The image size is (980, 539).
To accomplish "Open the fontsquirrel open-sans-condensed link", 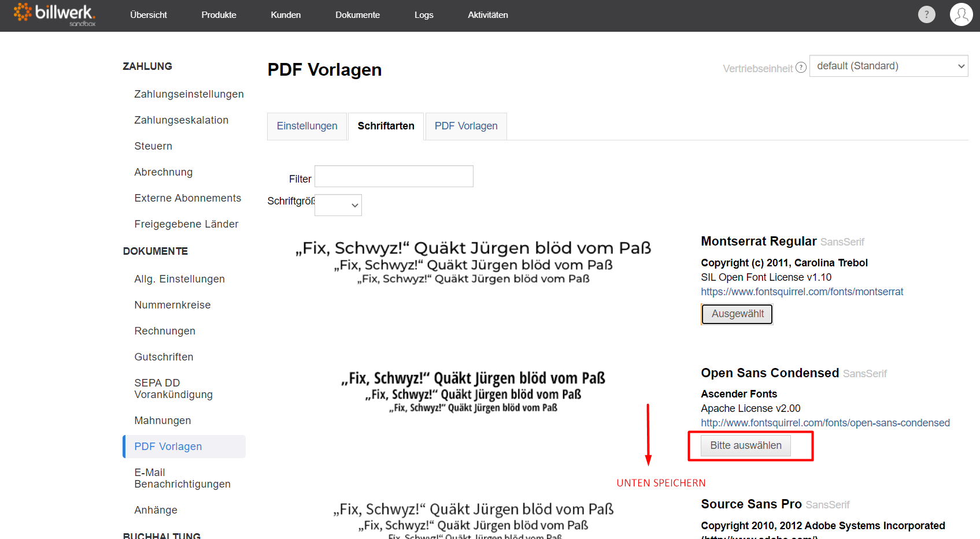I will click(x=825, y=423).
